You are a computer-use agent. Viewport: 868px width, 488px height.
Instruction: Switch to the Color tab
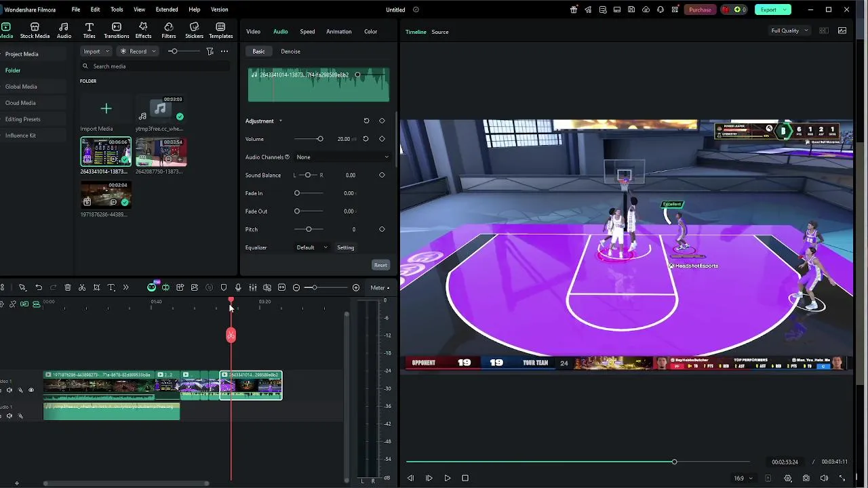click(370, 32)
